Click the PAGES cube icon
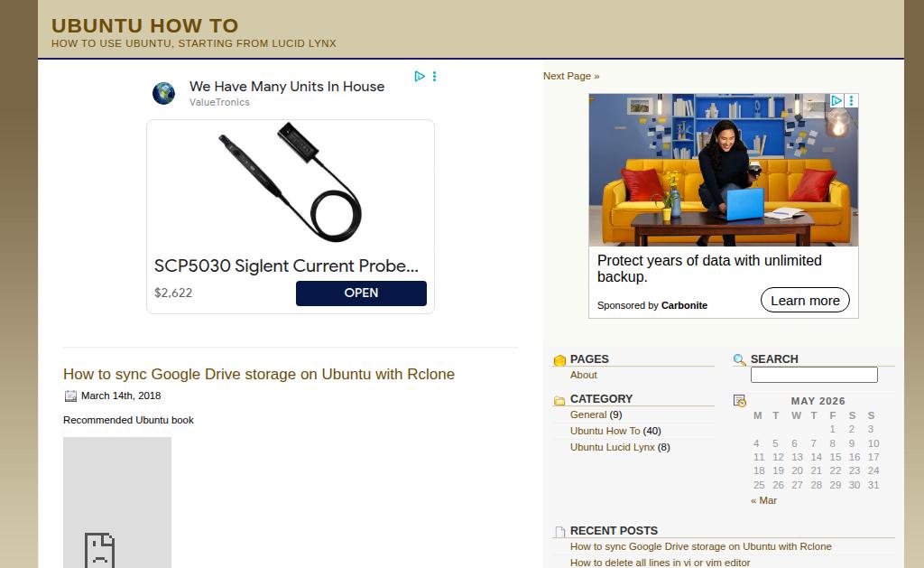The height and width of the screenshot is (568, 924). point(559,359)
